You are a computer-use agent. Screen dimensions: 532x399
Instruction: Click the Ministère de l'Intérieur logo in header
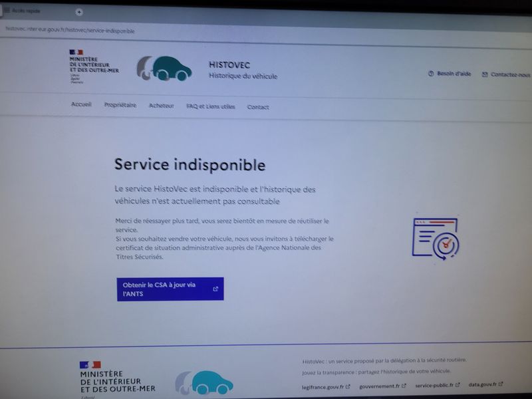pyautogui.click(x=94, y=66)
